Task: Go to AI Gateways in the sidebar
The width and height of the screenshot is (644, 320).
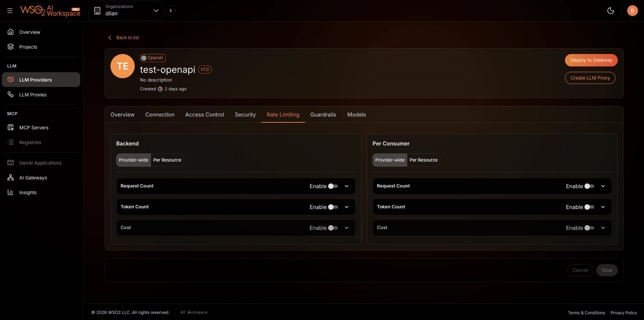Action: click(x=33, y=178)
